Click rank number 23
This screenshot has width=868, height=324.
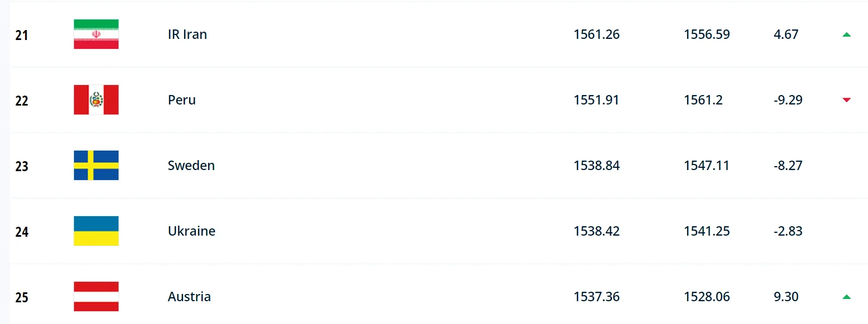click(x=22, y=167)
